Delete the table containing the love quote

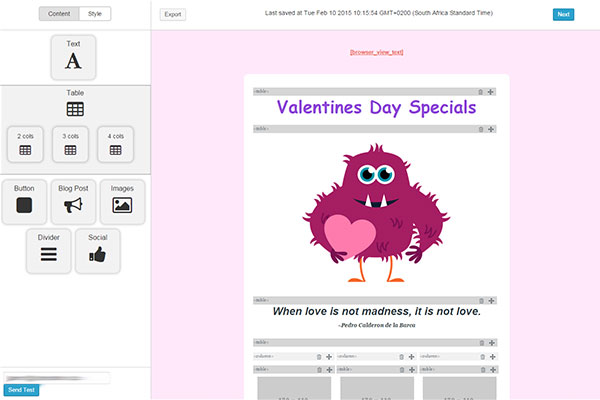[x=481, y=301]
